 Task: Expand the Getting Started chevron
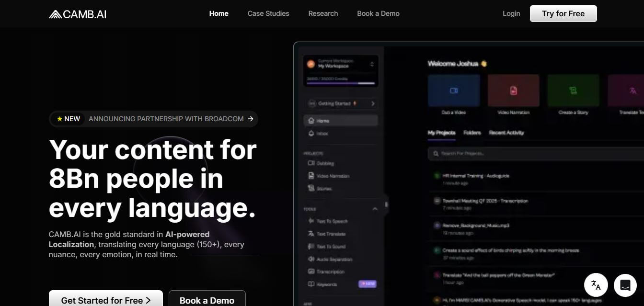[373, 103]
